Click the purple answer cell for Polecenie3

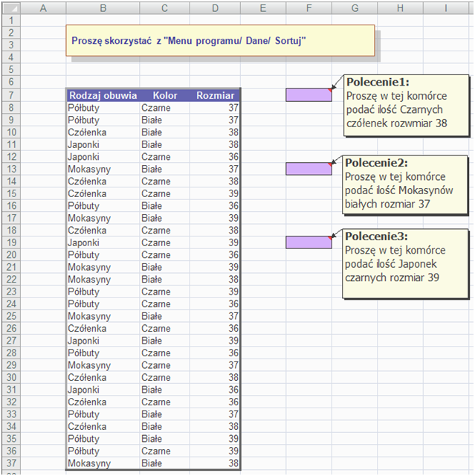coord(308,242)
